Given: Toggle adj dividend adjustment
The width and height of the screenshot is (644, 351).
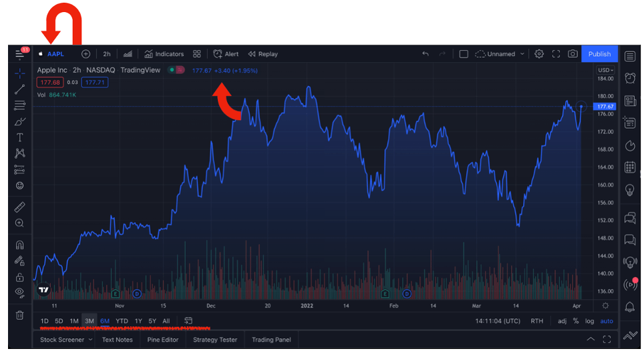Looking at the screenshot, I should click(x=562, y=321).
